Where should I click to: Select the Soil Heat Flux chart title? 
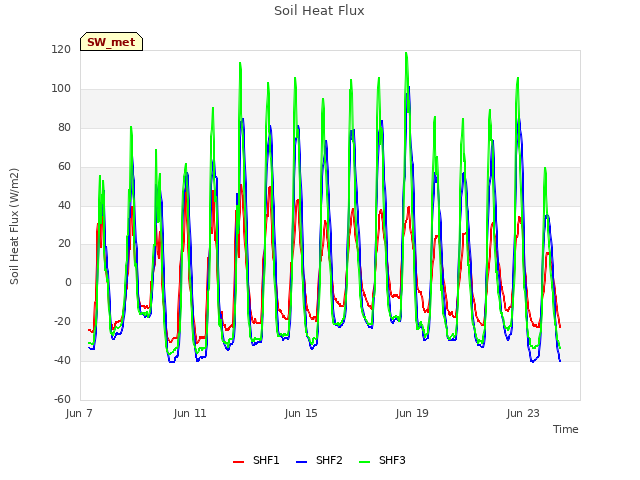[x=319, y=11]
